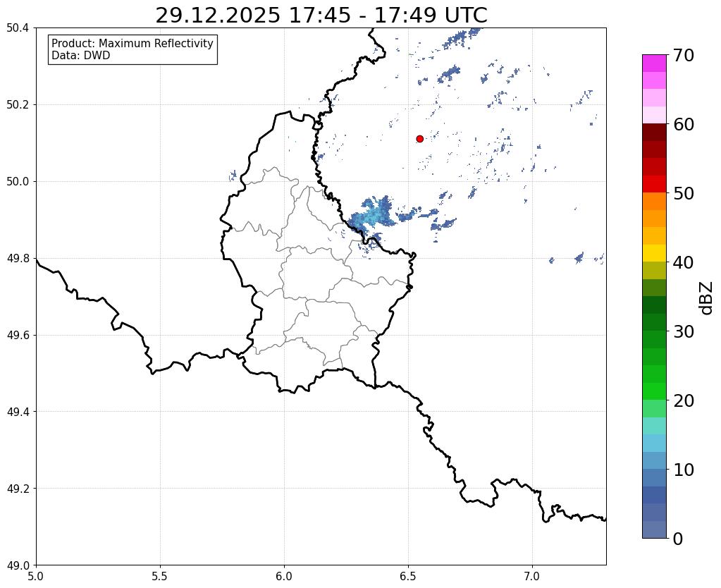Screen dimensions: 721x588
Task: Click the vertical "dBZ" colorbar axis label
Action: coord(707,298)
